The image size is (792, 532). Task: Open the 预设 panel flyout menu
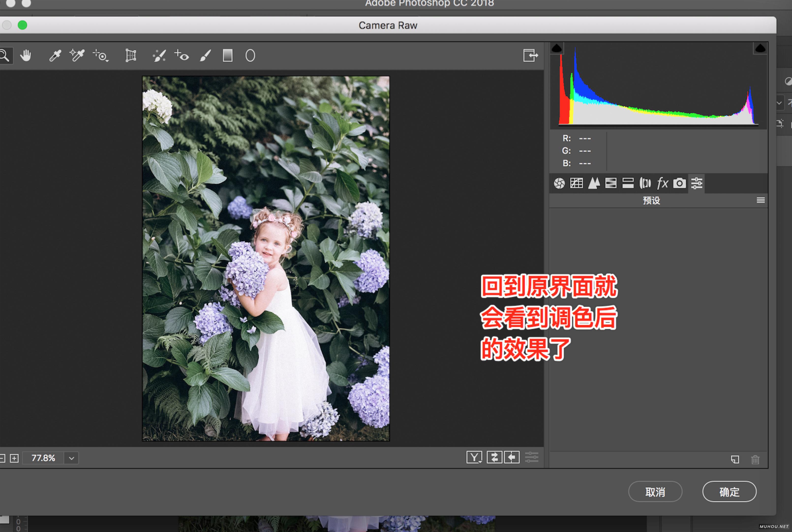761,200
